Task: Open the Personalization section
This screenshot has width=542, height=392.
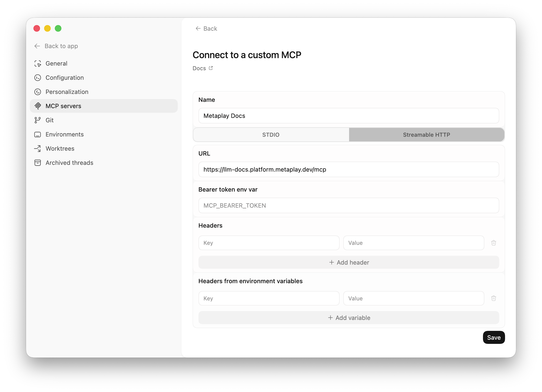Action: click(67, 92)
